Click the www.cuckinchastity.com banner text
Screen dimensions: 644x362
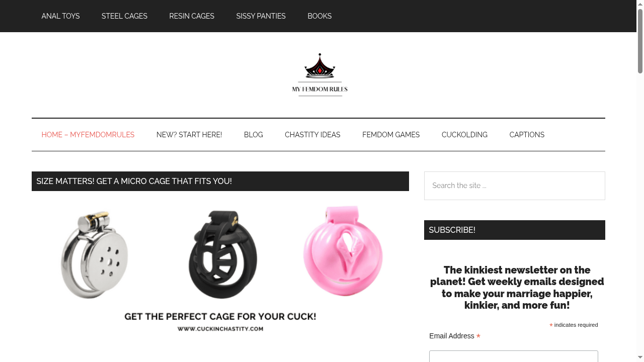point(220,329)
